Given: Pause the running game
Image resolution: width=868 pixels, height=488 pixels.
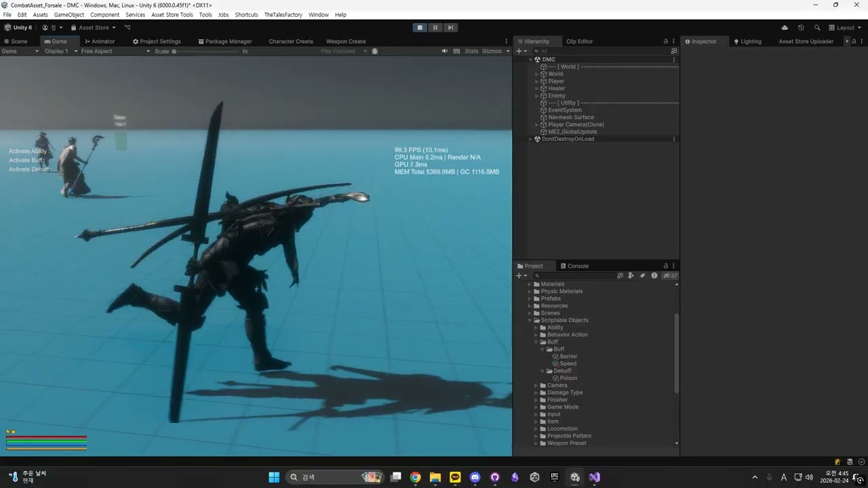Looking at the screenshot, I should (x=435, y=28).
